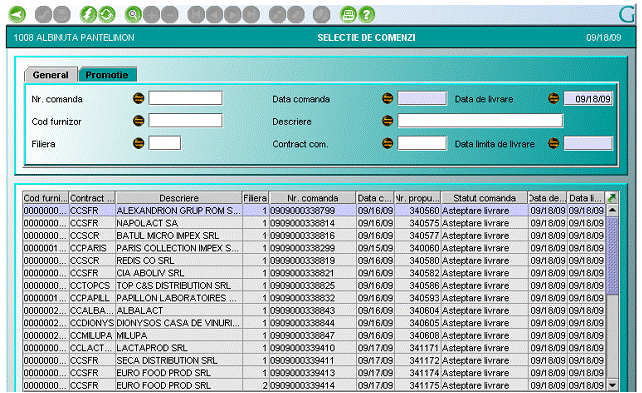The image size is (642, 393).
Task: Select the CIA ABOLIV SRL row
Action: click(x=314, y=273)
